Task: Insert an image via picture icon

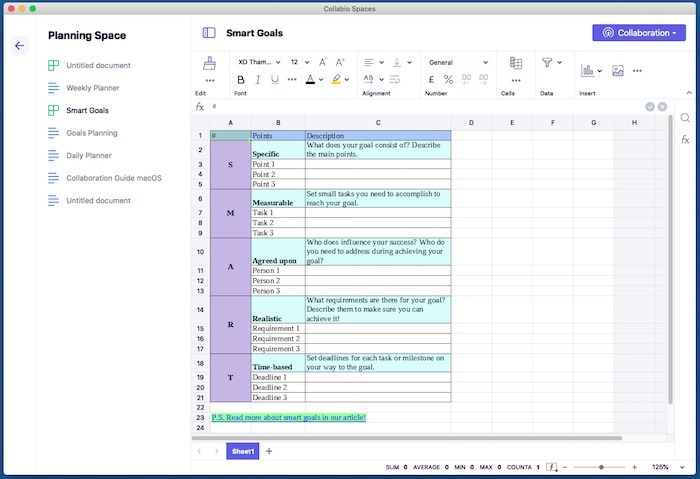Action: point(618,71)
